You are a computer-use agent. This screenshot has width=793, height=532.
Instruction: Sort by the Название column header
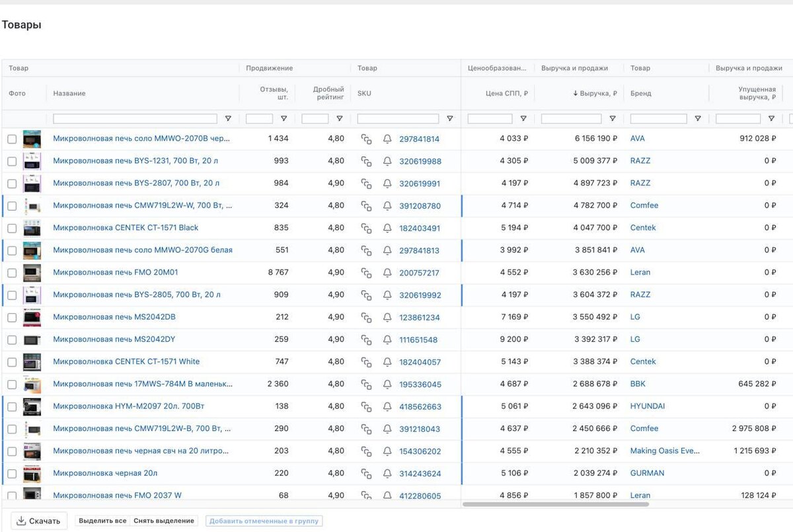69,93
